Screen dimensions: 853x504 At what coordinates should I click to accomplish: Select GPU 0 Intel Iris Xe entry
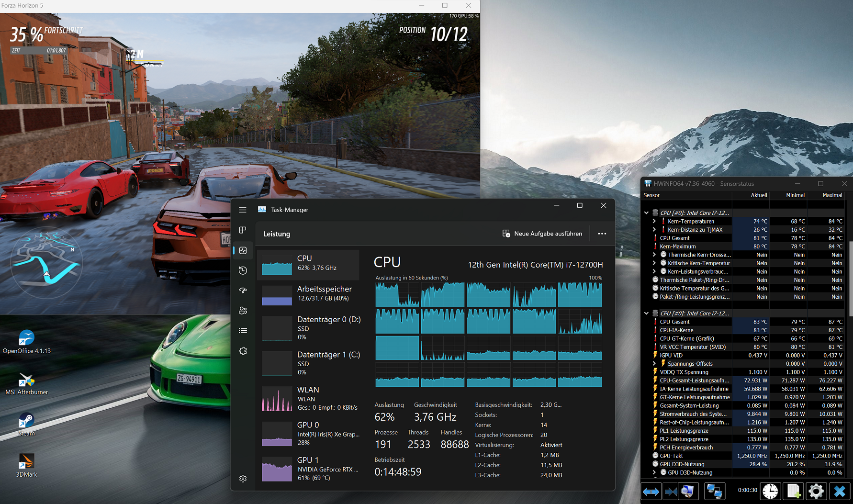pyautogui.click(x=308, y=433)
